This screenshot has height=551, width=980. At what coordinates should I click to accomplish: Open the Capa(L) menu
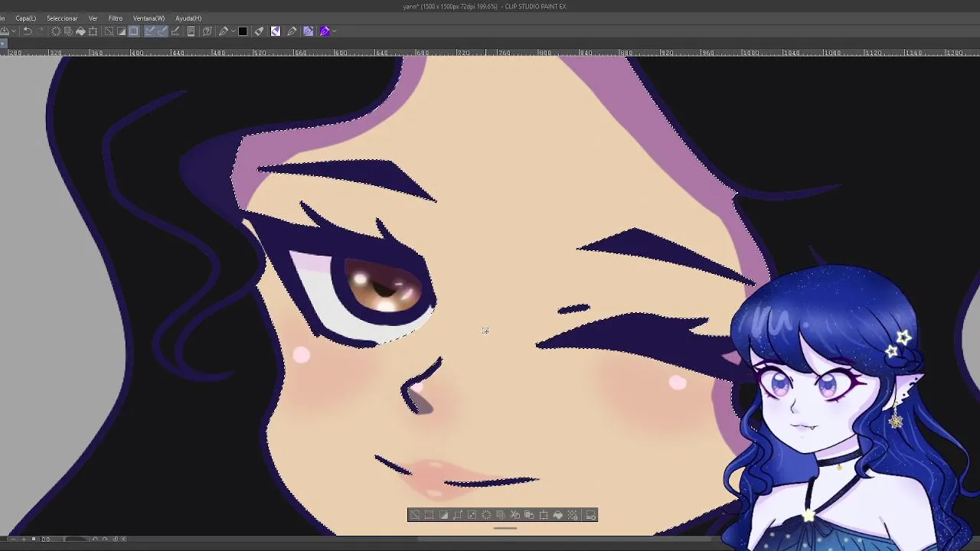click(25, 18)
